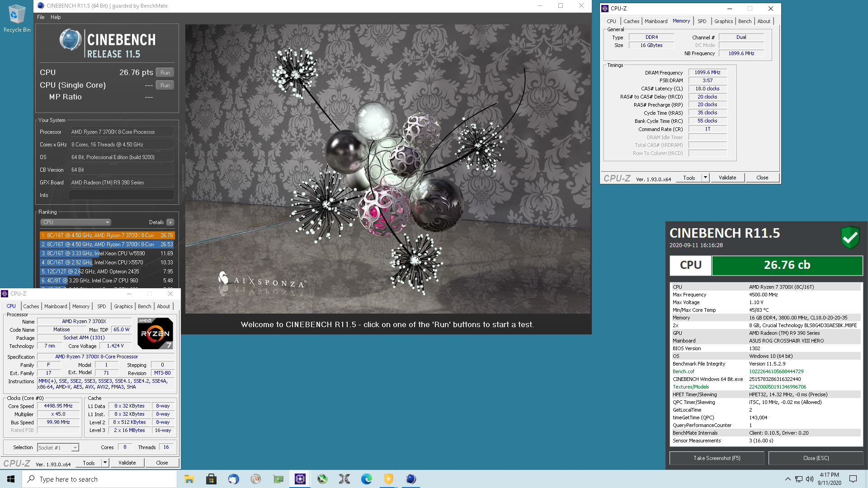Open Recycle Bin desktop icon
The image size is (868, 488).
tap(17, 18)
